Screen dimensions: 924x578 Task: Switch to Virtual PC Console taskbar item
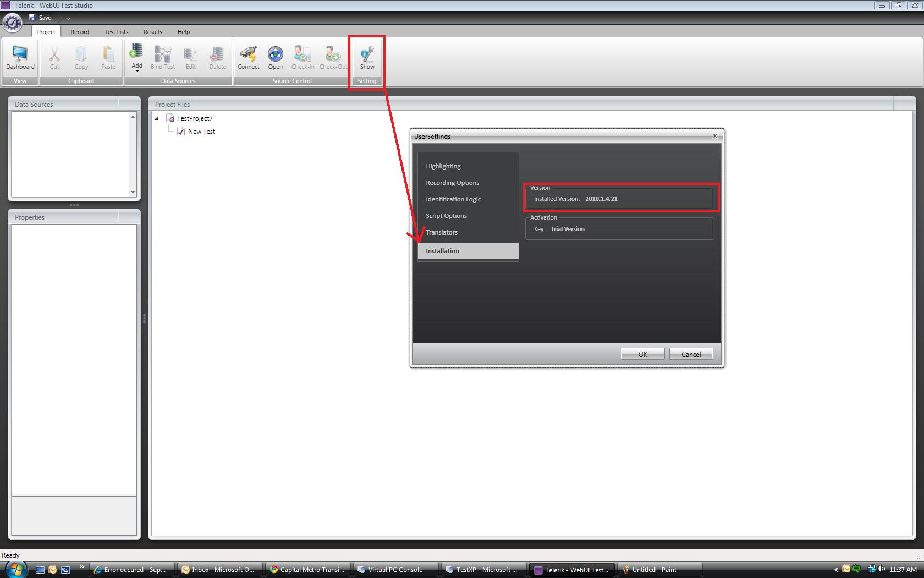tap(396, 570)
